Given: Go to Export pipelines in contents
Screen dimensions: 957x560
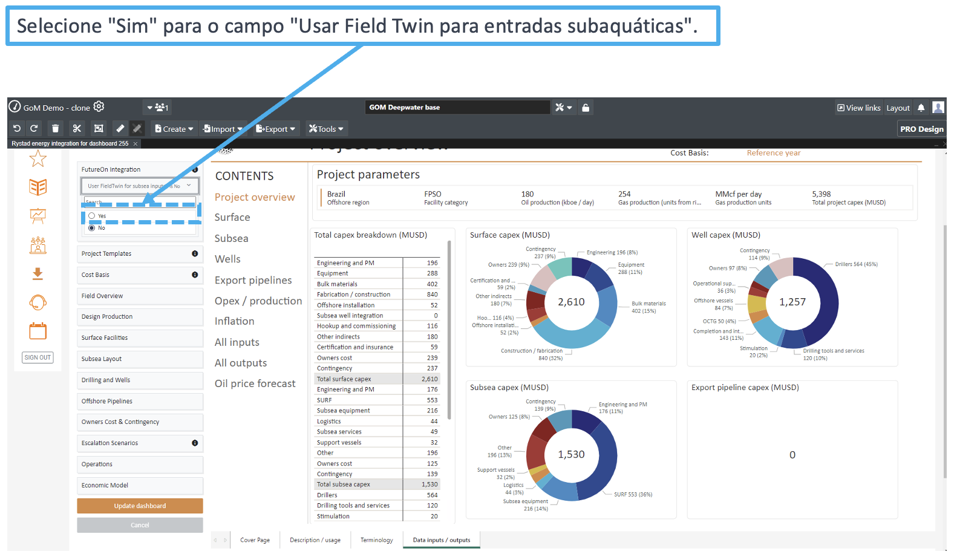Looking at the screenshot, I should tap(253, 280).
